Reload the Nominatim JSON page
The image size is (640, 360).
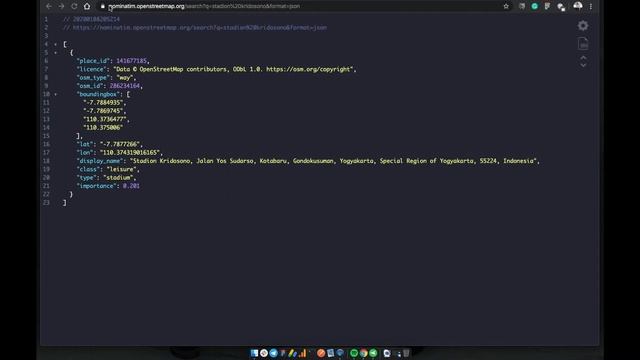click(74, 6)
